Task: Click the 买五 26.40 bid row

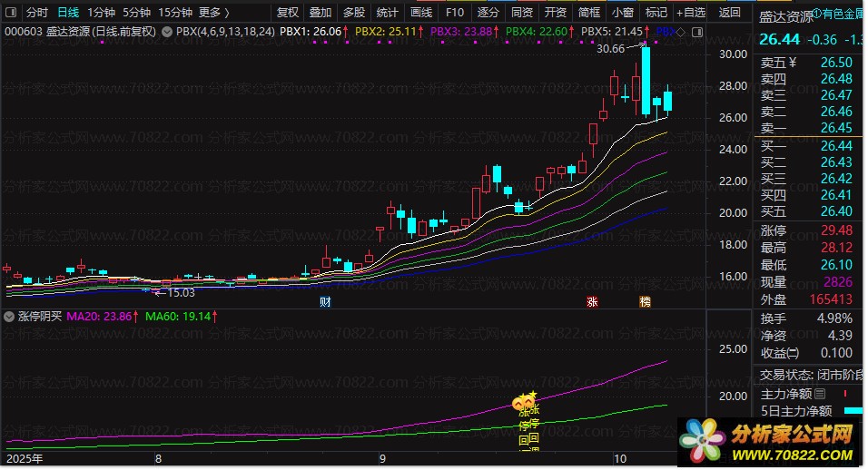Action: click(807, 211)
